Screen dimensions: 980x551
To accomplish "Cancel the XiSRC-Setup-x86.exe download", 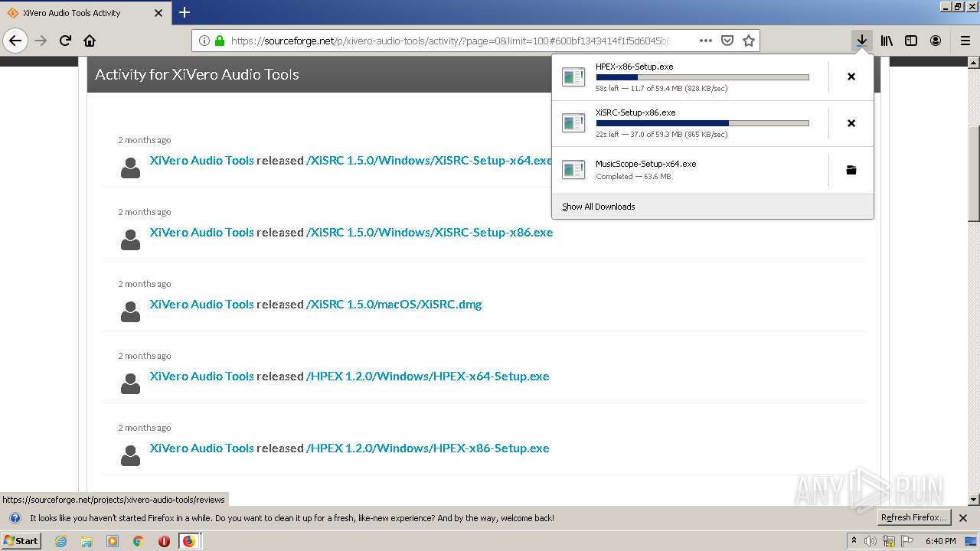I will [851, 123].
